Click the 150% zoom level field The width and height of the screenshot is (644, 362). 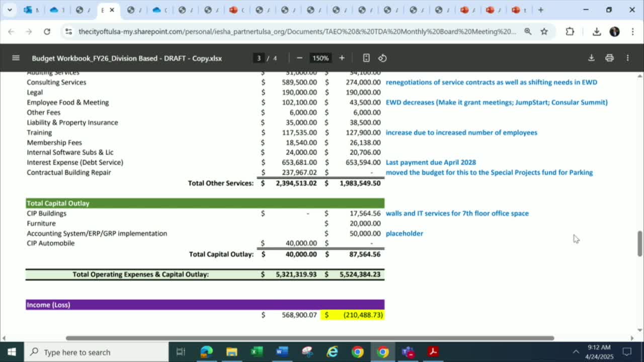click(x=320, y=58)
